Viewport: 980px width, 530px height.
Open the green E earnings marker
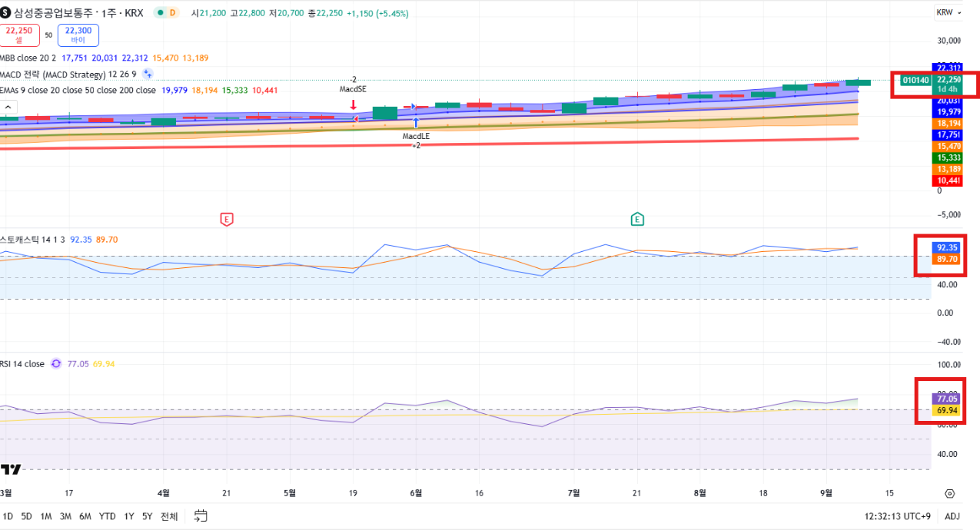tap(637, 220)
